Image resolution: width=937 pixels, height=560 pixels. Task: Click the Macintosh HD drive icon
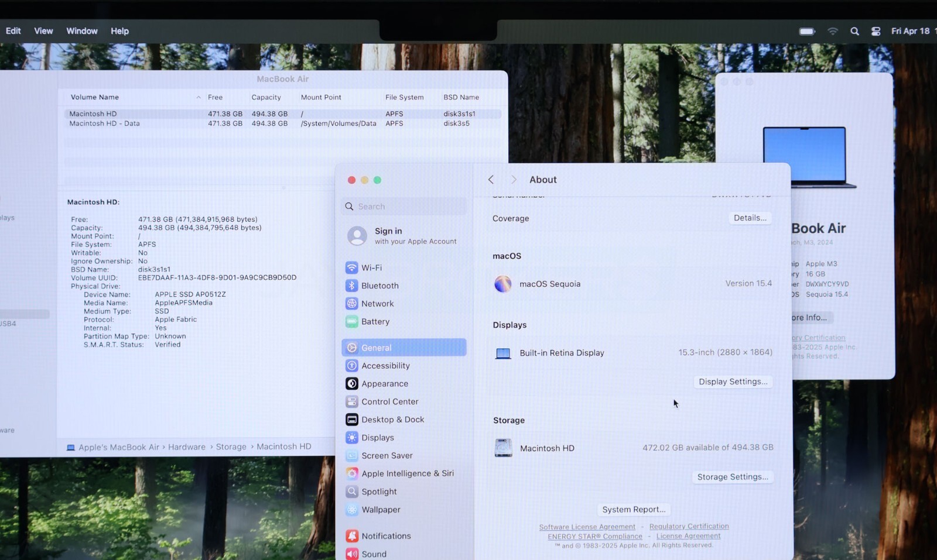503,448
